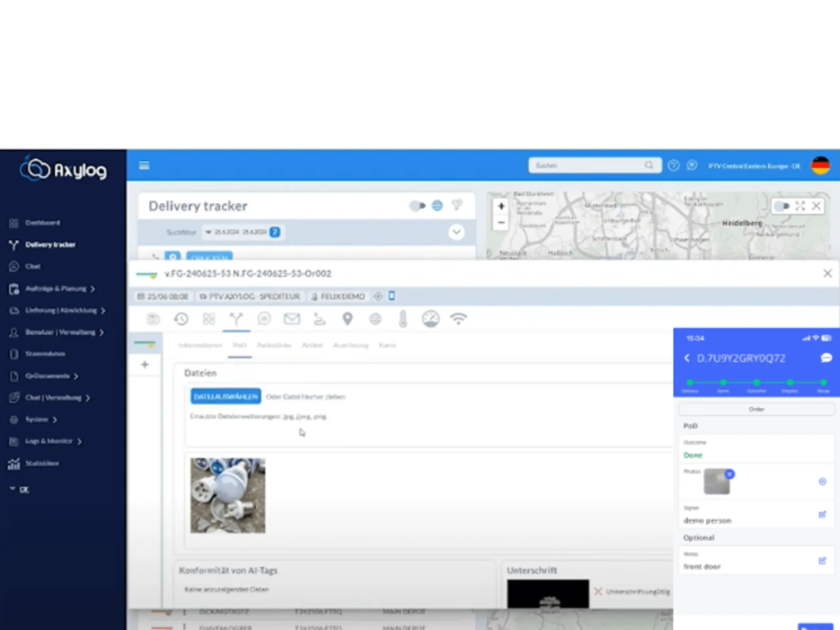Screen dimensions: 840x630
Task: Remove the photo thumbnail on phone
Action: (x=729, y=474)
